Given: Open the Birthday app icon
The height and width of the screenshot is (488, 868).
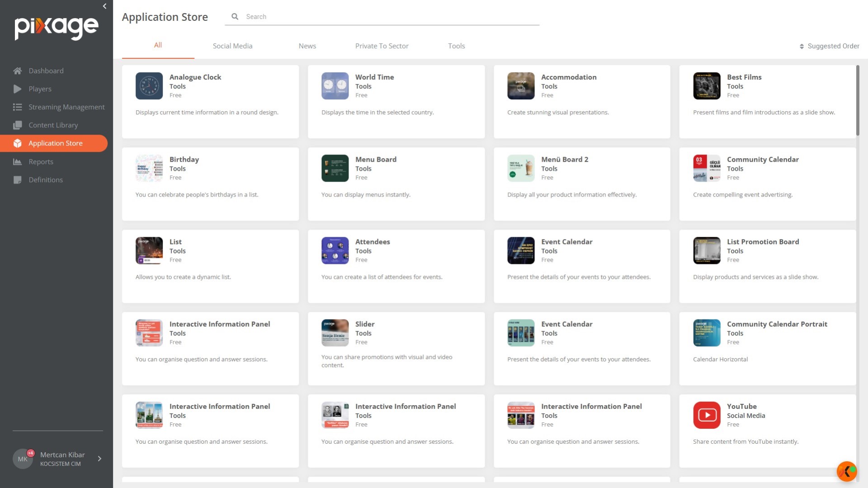Looking at the screenshot, I should [x=149, y=168].
